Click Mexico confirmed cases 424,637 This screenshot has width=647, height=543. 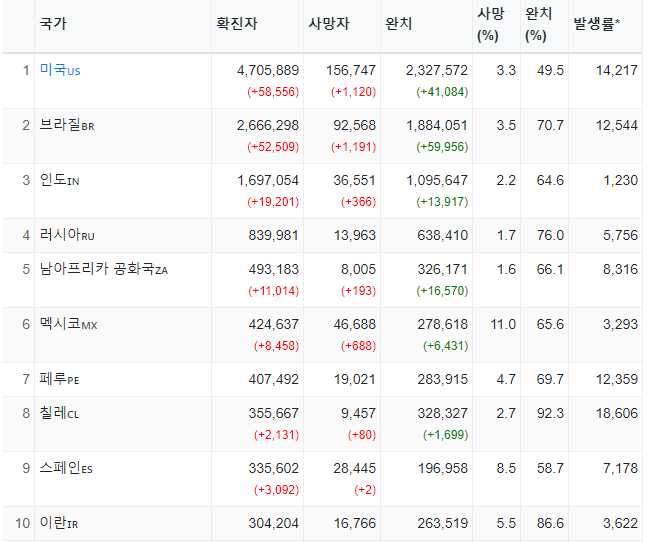coord(274,324)
